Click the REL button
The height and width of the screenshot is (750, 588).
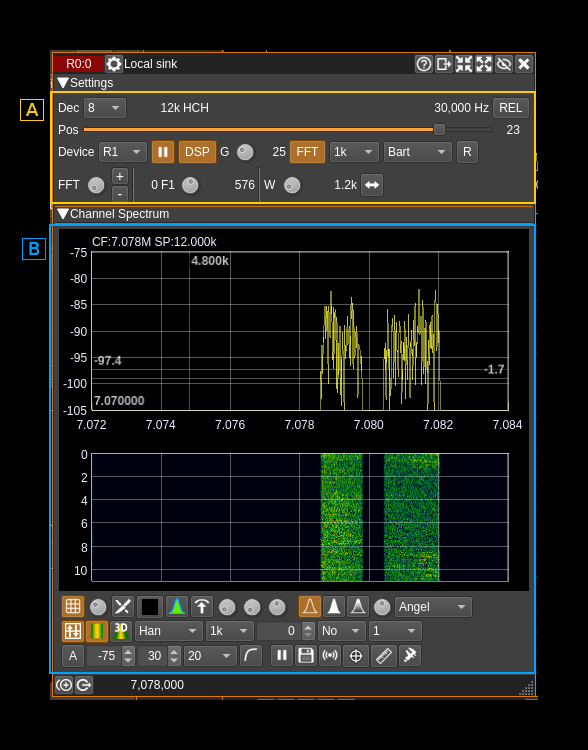pyautogui.click(x=510, y=108)
